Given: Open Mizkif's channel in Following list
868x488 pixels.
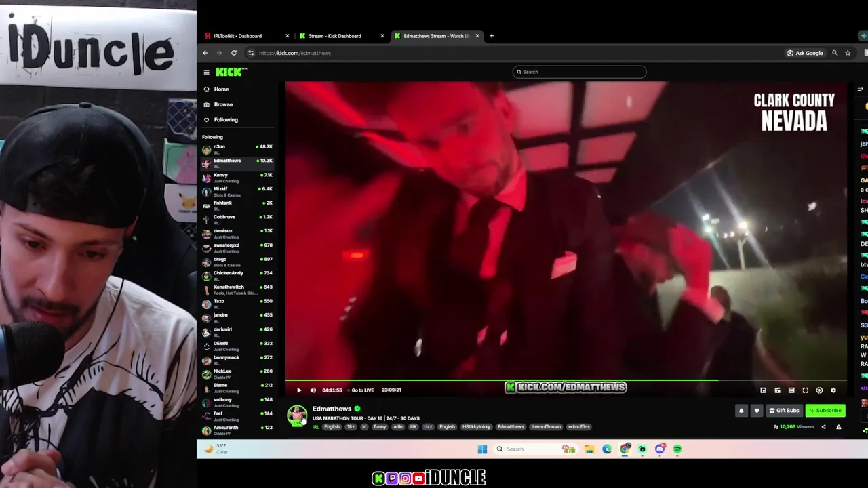Looking at the screenshot, I should point(237,191).
